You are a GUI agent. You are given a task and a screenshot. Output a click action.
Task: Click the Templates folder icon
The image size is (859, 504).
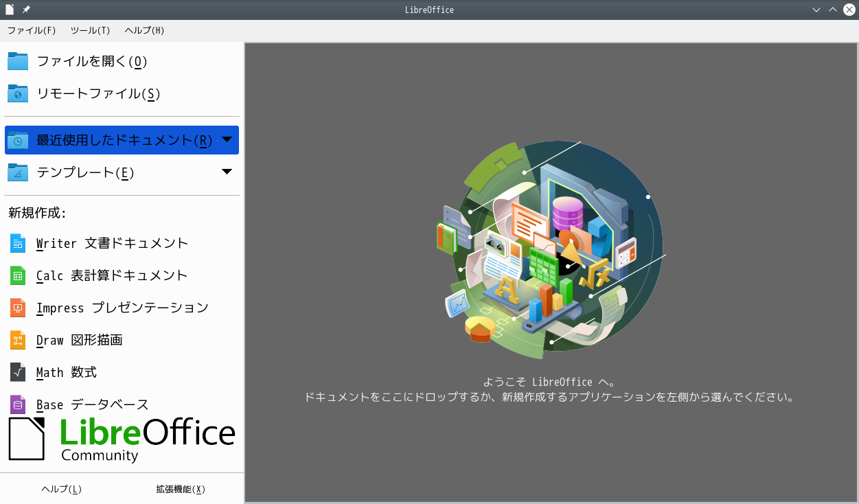[x=18, y=172]
